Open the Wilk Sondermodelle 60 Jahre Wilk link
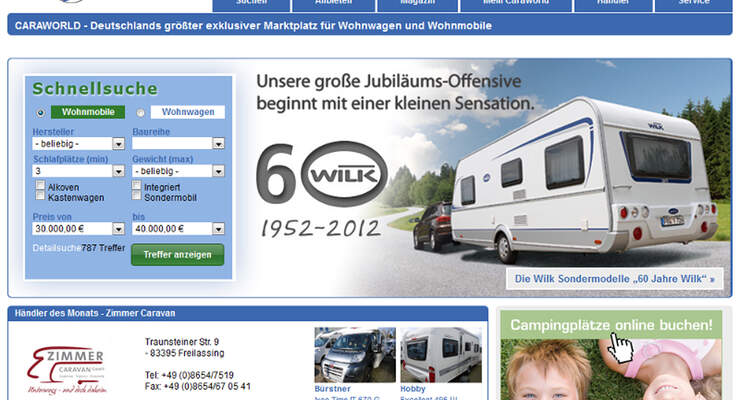The height and width of the screenshot is (400, 740). tap(614, 279)
